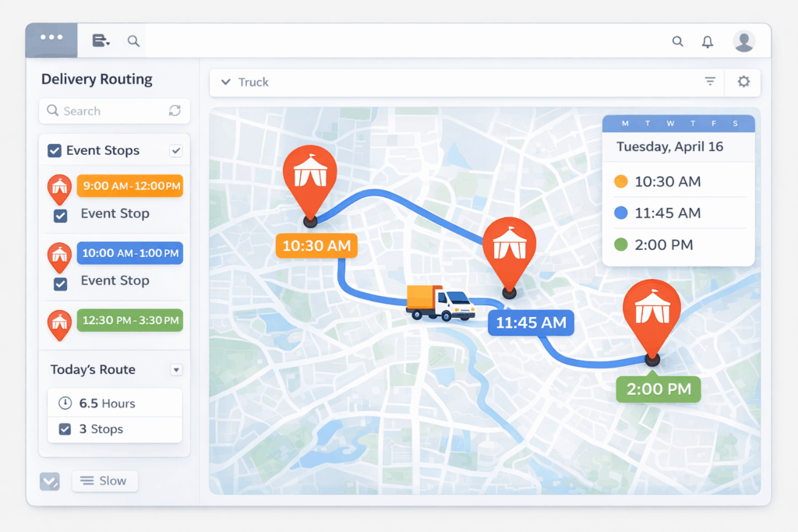
Task: Open the routing document icon in the top toolbar
Action: tap(100, 41)
